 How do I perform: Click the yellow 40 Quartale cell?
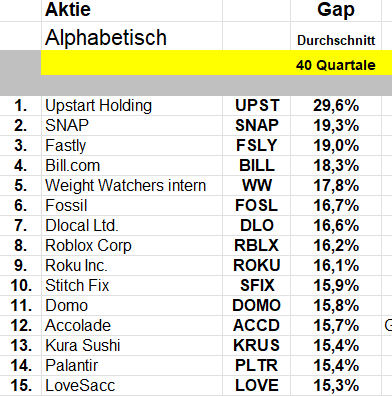point(336,65)
